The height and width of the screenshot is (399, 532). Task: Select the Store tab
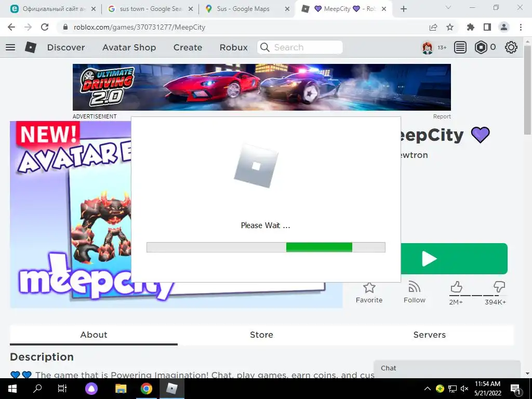tap(262, 335)
